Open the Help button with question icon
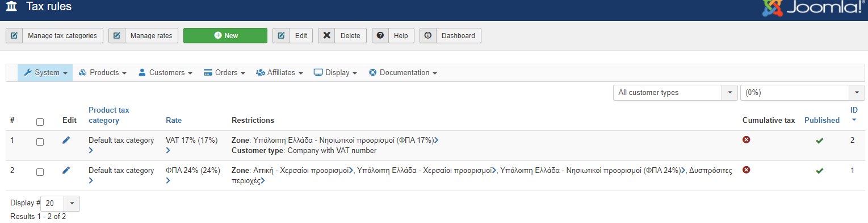This screenshot has width=868, height=223. click(393, 35)
